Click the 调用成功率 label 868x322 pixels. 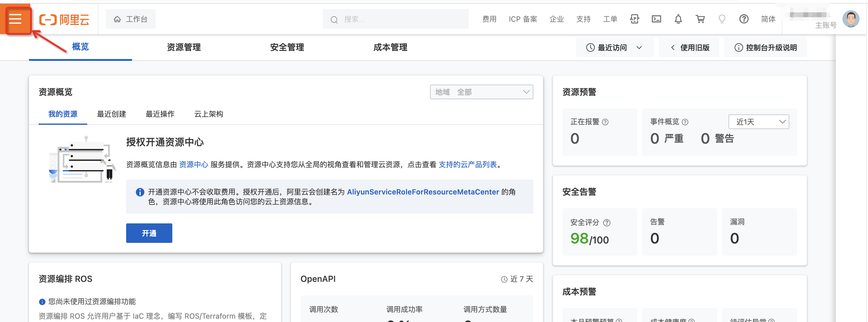pyautogui.click(x=404, y=310)
